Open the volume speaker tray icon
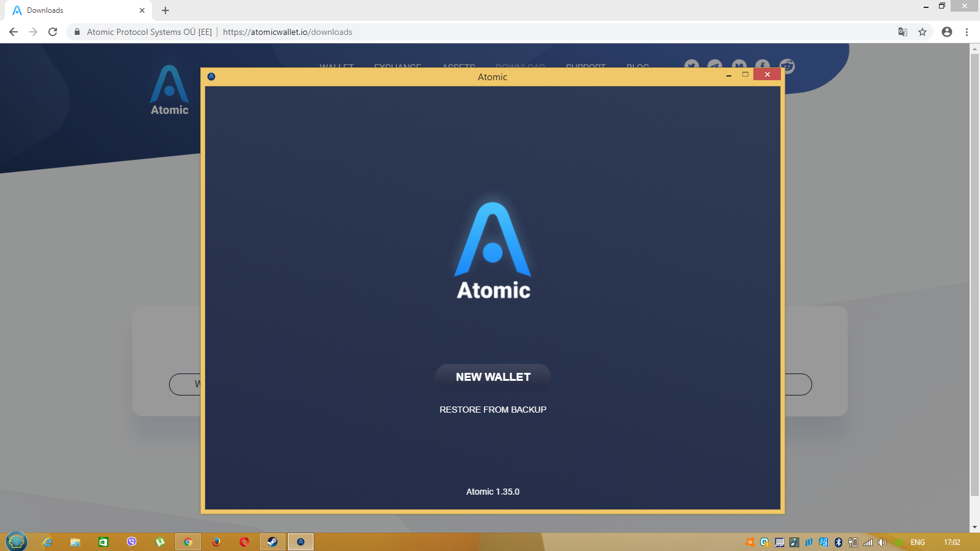The height and width of the screenshot is (551, 980). coord(883,542)
